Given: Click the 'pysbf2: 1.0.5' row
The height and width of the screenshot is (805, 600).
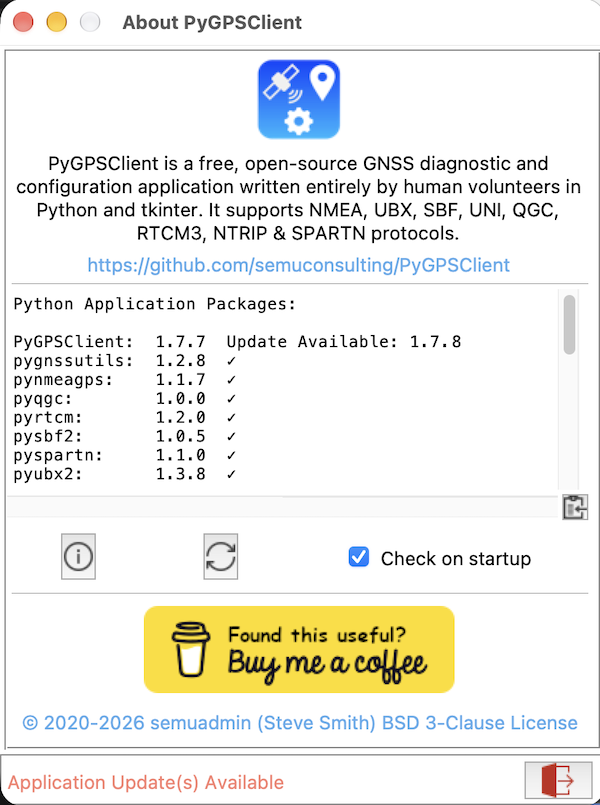Looking at the screenshot, I should [125, 436].
